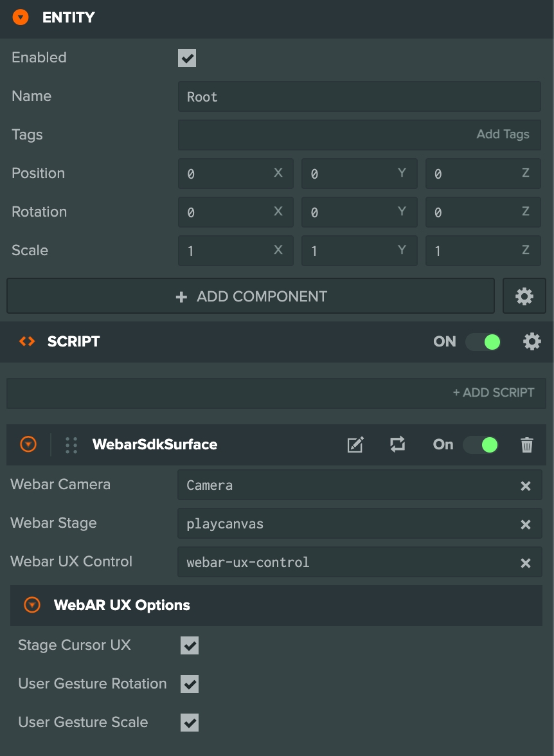Turn off the Script component ON toggle
The image size is (554, 756).
[x=483, y=341]
